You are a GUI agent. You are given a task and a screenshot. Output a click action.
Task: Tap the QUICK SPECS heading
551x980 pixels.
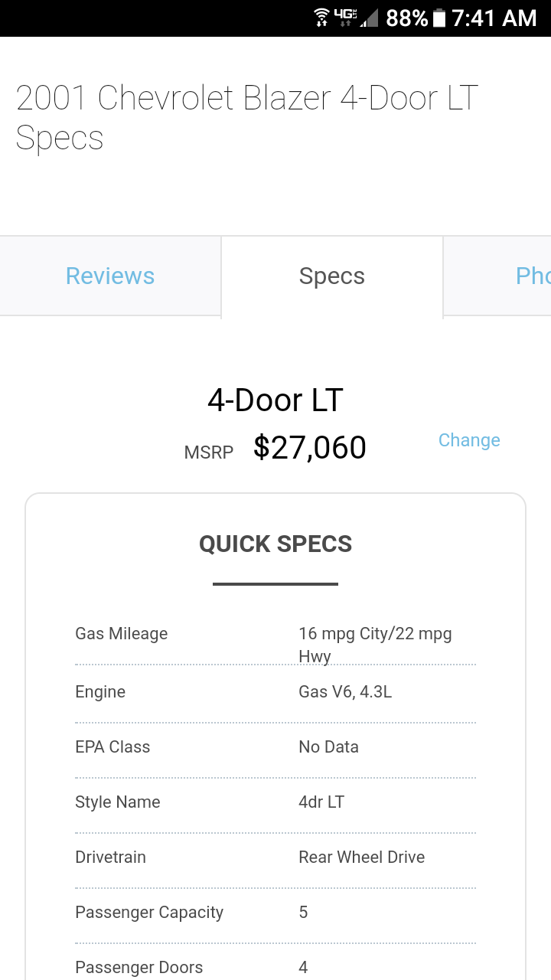coord(275,544)
